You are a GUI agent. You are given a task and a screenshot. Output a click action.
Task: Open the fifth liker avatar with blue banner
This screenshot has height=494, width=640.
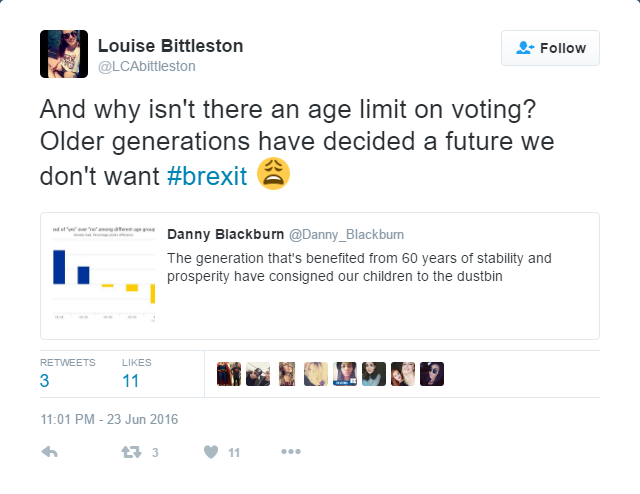[x=345, y=374]
